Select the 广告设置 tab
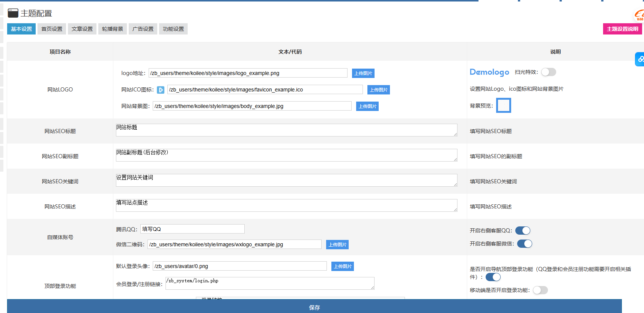 point(143,29)
